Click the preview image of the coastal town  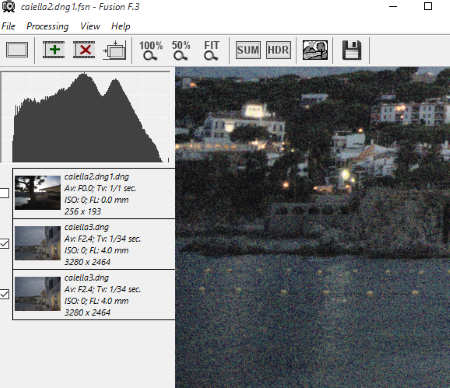[313, 227]
